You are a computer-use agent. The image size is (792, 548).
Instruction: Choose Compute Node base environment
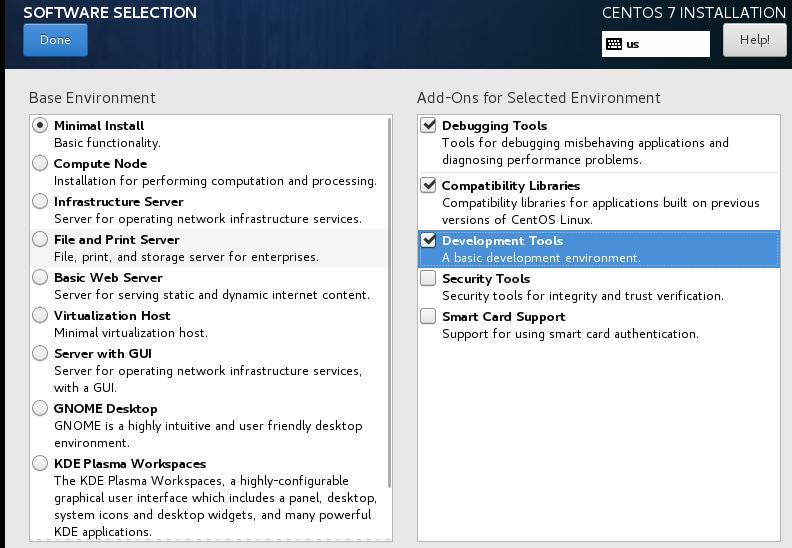click(40, 164)
